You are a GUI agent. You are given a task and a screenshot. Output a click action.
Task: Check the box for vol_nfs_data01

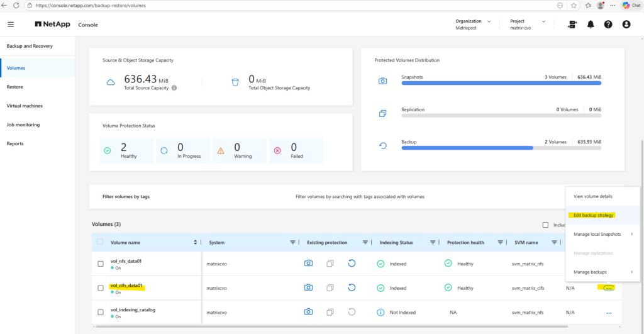101,264
